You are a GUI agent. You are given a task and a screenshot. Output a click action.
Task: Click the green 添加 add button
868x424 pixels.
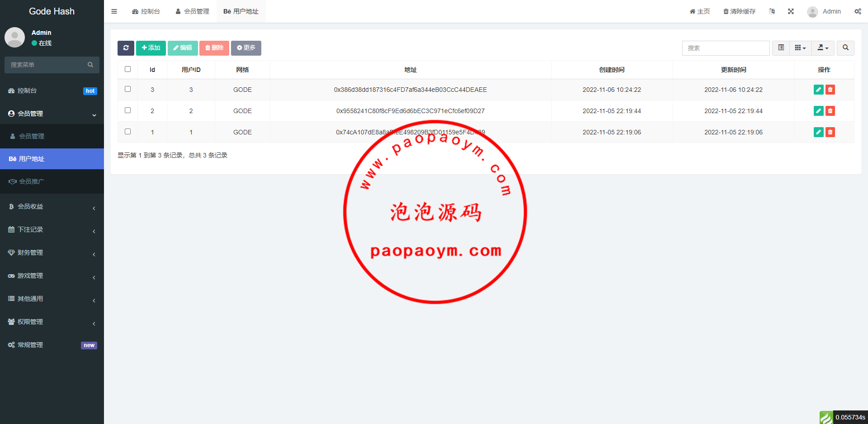point(151,48)
